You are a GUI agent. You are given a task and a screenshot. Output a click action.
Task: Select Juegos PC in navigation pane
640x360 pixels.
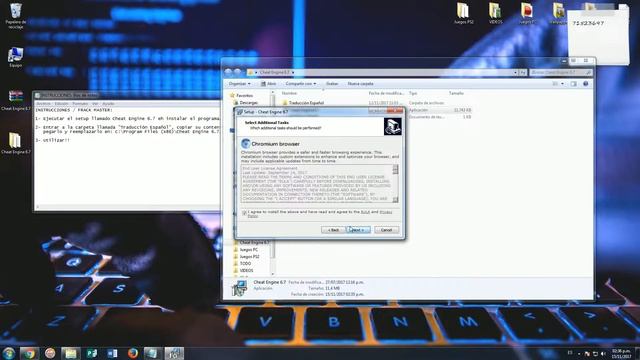pyautogui.click(x=245, y=249)
